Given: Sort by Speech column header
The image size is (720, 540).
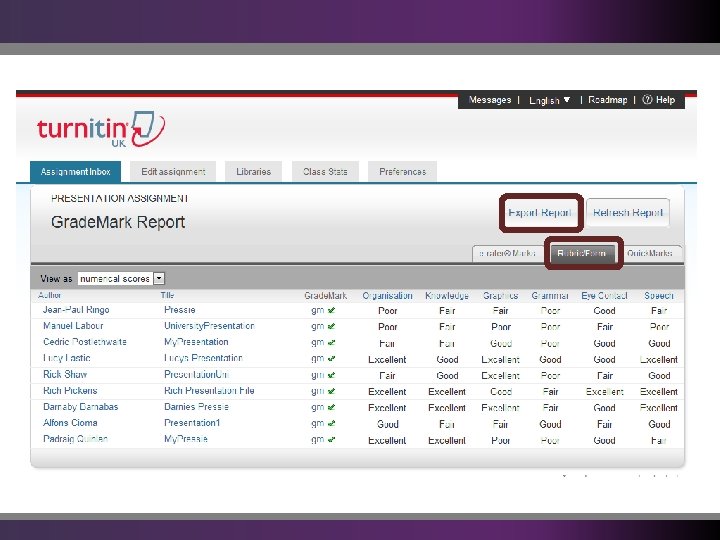Looking at the screenshot, I should tap(659, 296).
